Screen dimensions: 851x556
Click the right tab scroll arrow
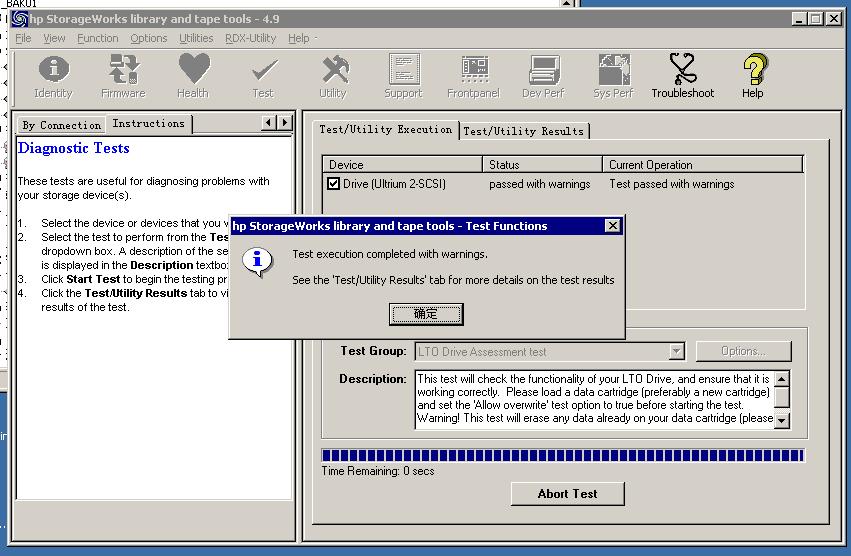pyautogui.click(x=285, y=123)
